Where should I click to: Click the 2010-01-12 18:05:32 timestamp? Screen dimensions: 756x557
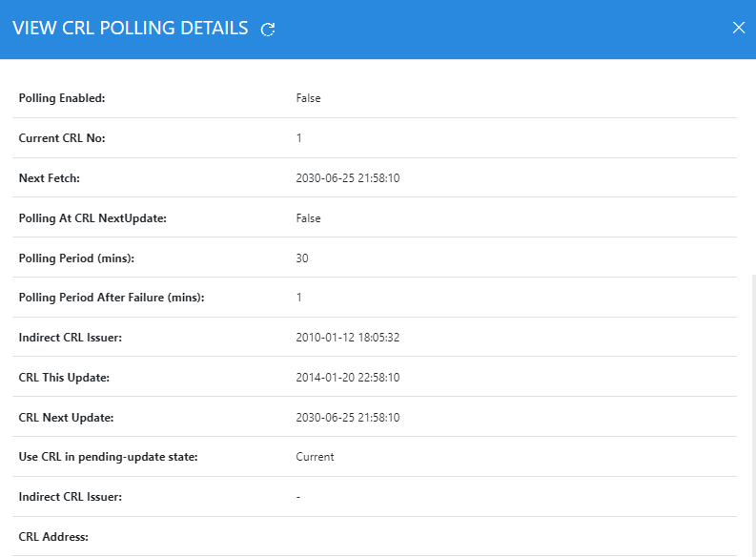click(x=347, y=338)
